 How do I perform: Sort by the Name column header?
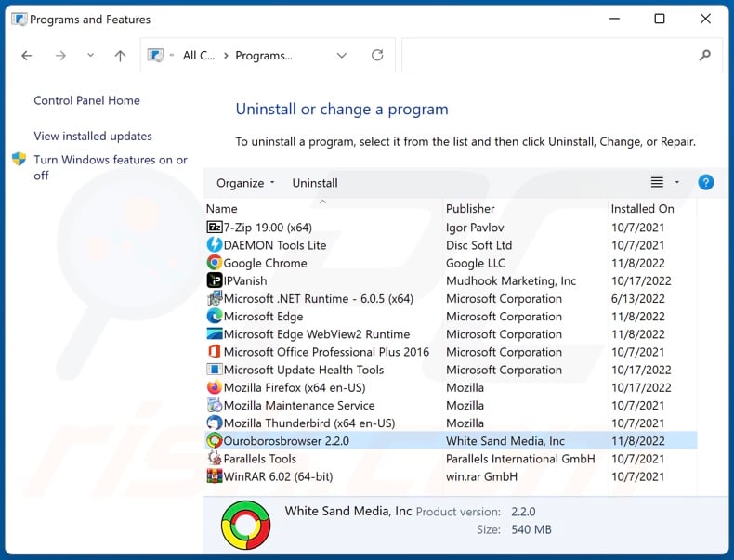[323, 209]
